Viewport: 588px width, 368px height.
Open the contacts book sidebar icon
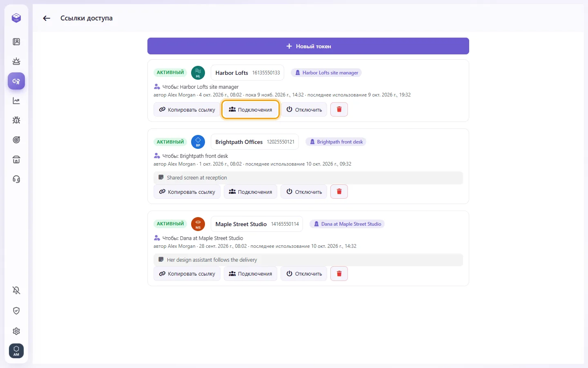[16, 42]
